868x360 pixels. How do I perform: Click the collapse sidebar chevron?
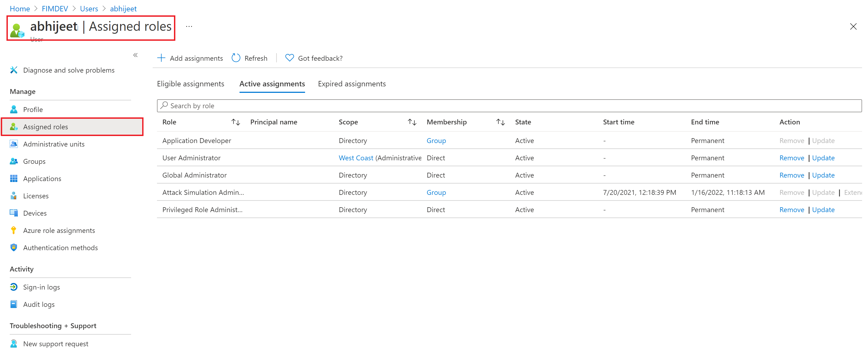[x=136, y=55]
